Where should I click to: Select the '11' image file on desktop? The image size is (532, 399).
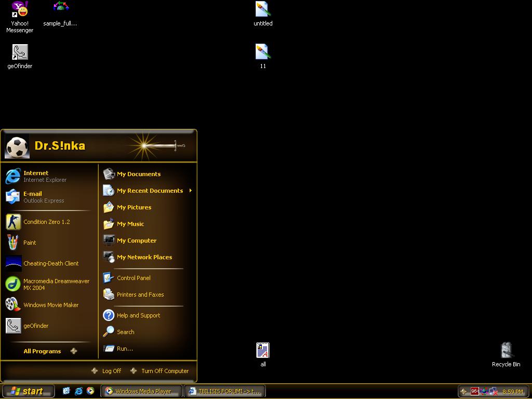coord(263,57)
